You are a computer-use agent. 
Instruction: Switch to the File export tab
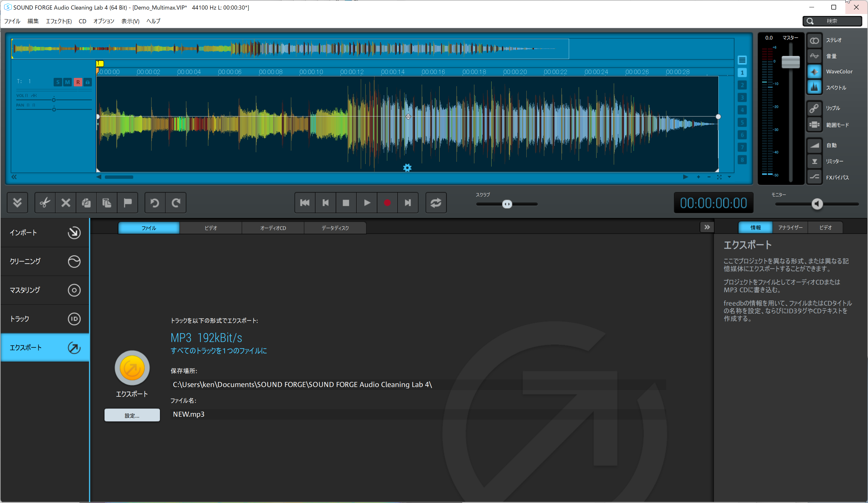click(x=149, y=228)
